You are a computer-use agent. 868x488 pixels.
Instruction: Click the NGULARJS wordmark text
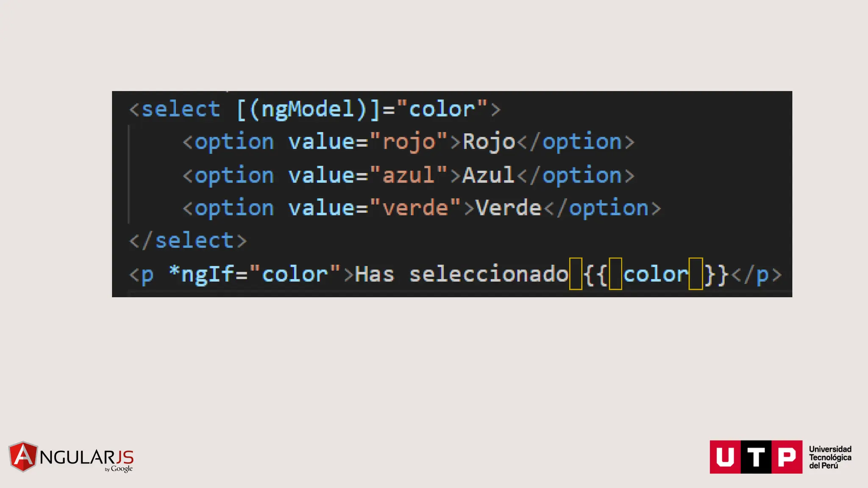tap(86, 457)
